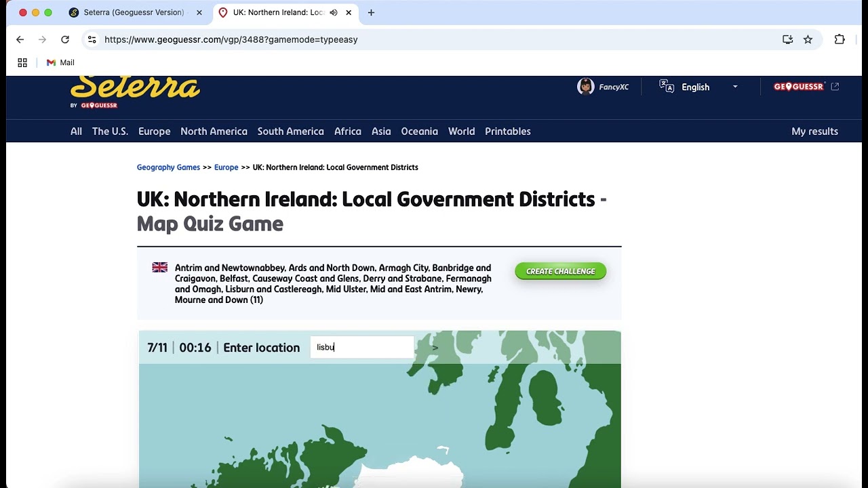Open the FancyXC profile avatar

586,87
